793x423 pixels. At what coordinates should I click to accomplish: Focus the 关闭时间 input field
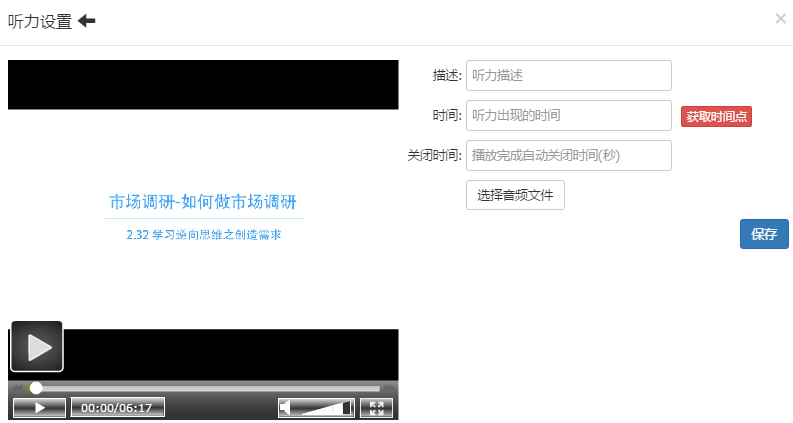[568, 156]
